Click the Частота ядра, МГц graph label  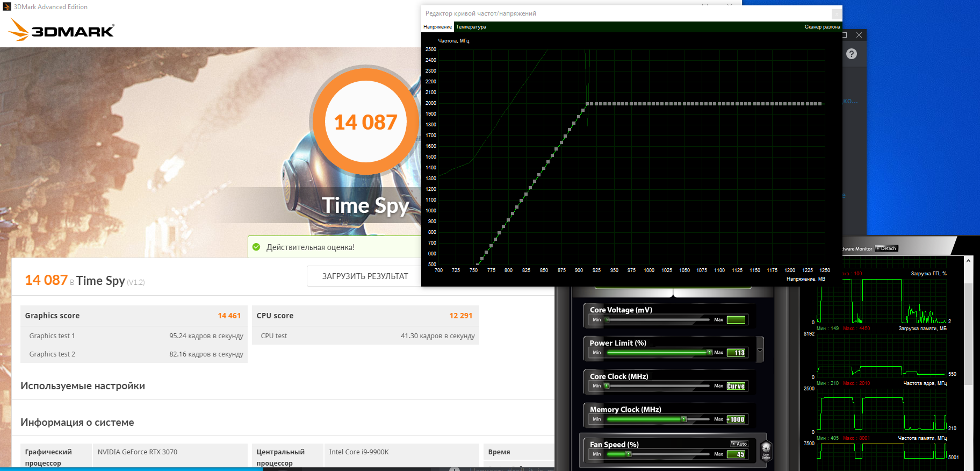[x=925, y=383]
